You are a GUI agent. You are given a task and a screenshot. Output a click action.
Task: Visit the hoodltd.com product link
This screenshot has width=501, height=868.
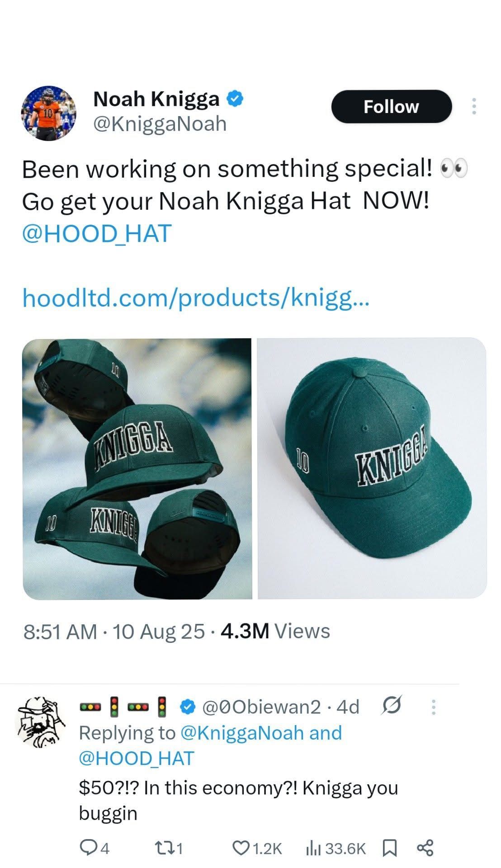(x=196, y=298)
